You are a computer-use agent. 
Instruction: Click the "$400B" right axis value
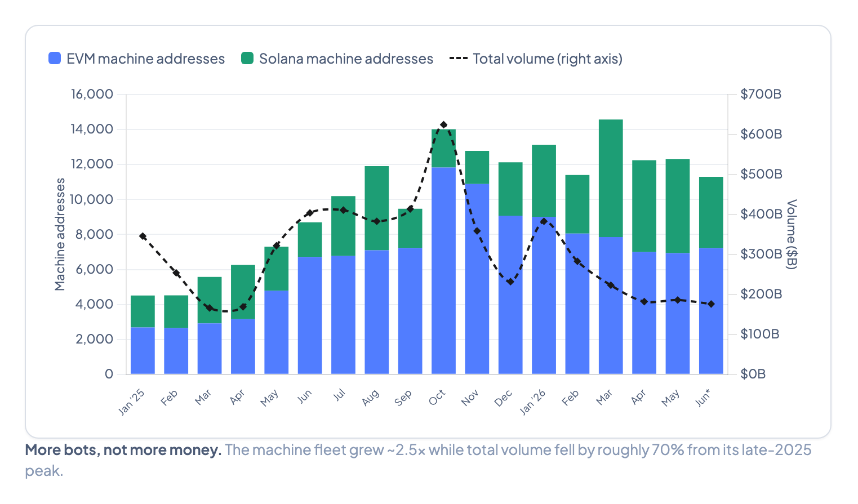click(761, 214)
